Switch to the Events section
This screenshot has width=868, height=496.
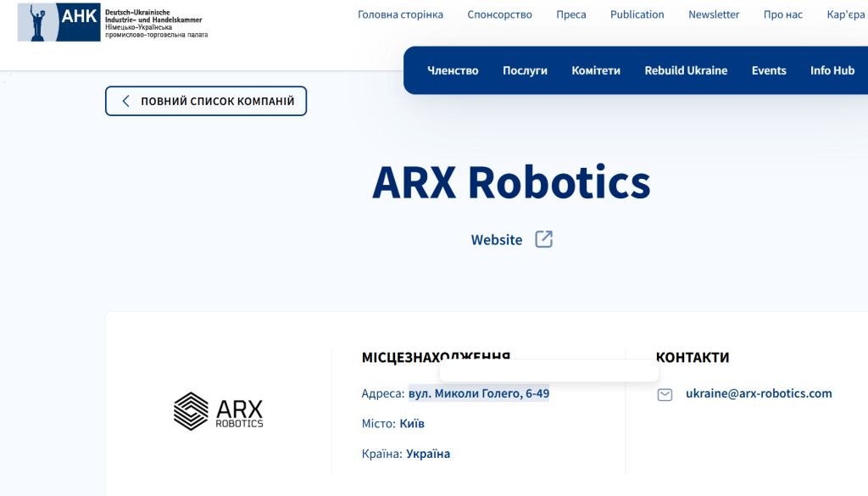(769, 70)
